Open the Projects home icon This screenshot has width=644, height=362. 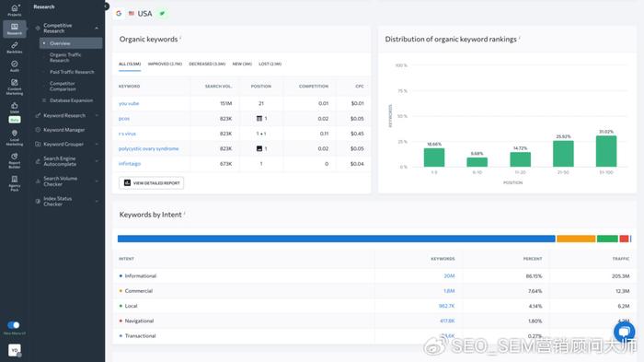15,7
